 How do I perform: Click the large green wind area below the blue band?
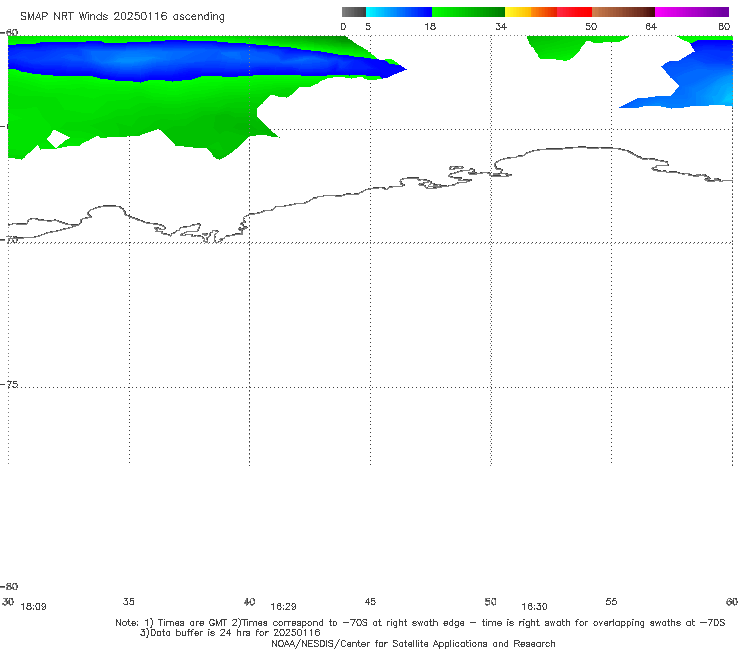pyautogui.click(x=142, y=111)
